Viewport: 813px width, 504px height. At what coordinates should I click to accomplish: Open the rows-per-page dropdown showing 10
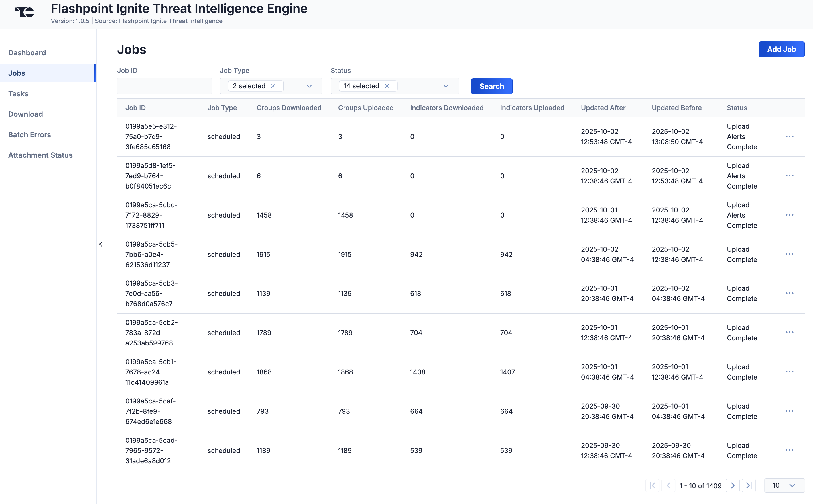pos(784,486)
